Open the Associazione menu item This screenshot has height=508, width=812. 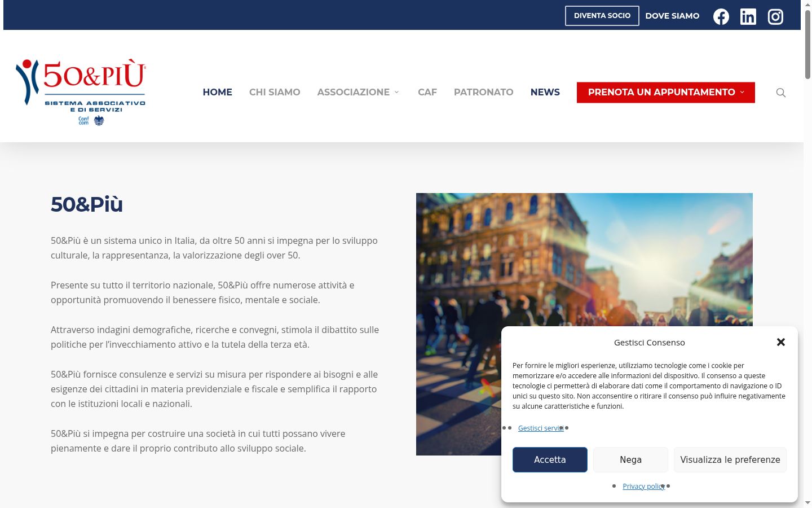[354, 92]
